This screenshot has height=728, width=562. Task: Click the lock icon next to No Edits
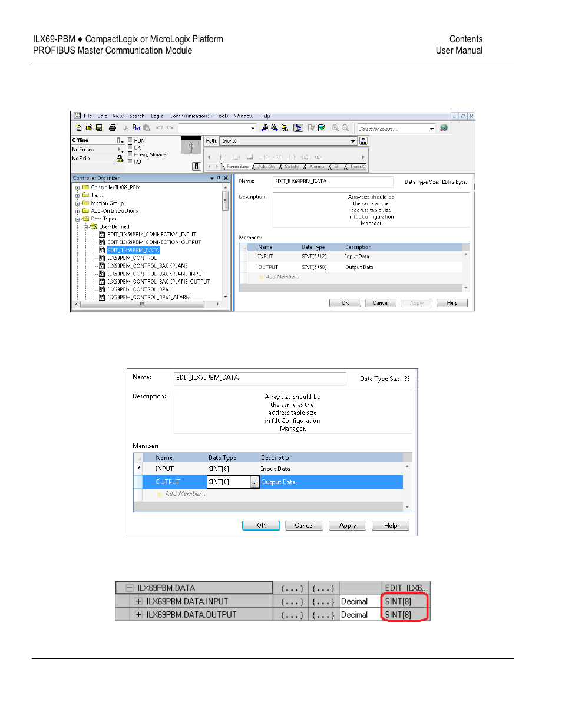pyautogui.click(x=120, y=159)
